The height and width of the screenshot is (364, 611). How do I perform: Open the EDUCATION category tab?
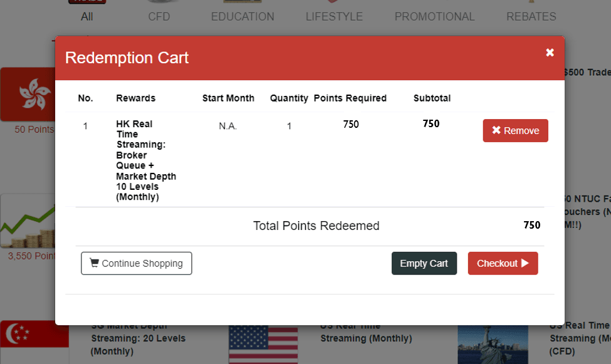pos(243,16)
